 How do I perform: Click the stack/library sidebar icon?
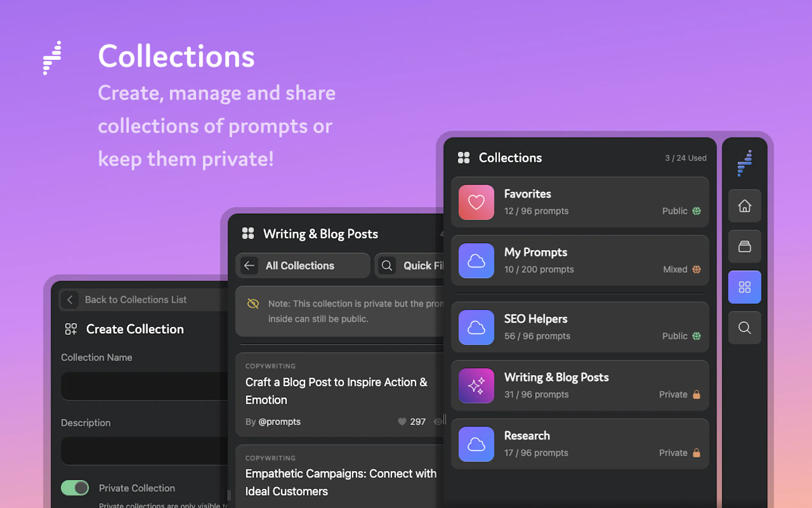coord(744,247)
